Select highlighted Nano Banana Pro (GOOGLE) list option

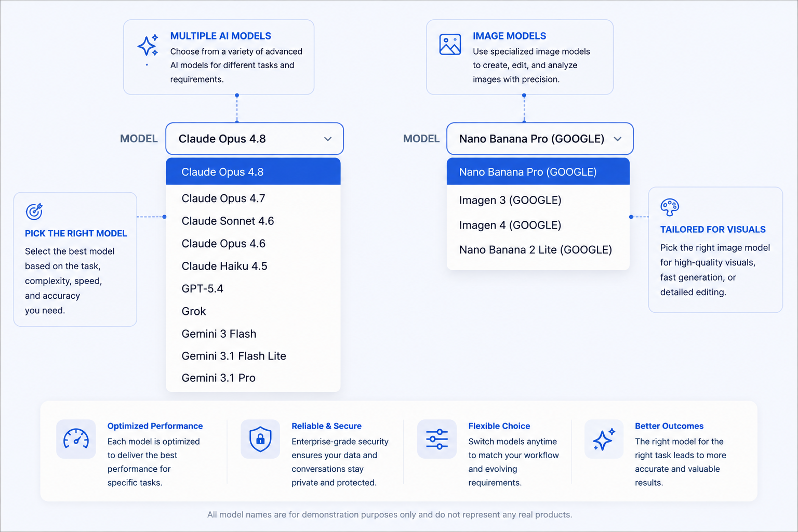coord(538,171)
